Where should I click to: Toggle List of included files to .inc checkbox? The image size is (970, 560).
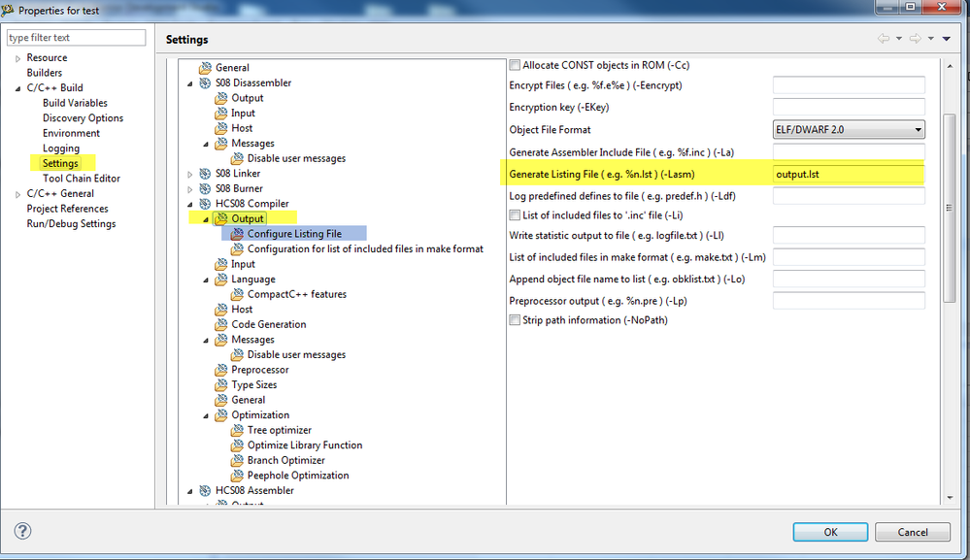515,215
